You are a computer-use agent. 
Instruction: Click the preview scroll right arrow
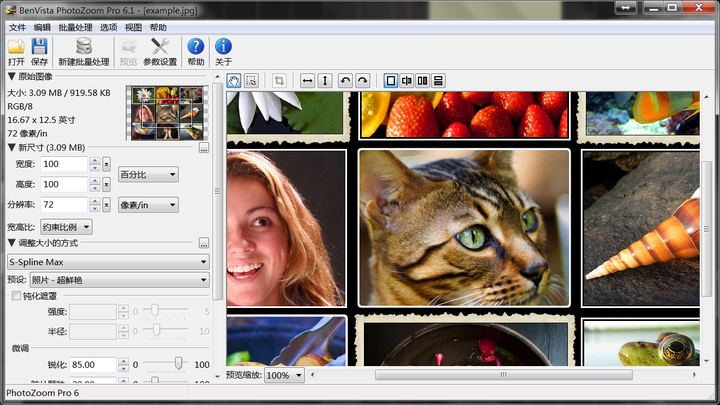click(694, 375)
